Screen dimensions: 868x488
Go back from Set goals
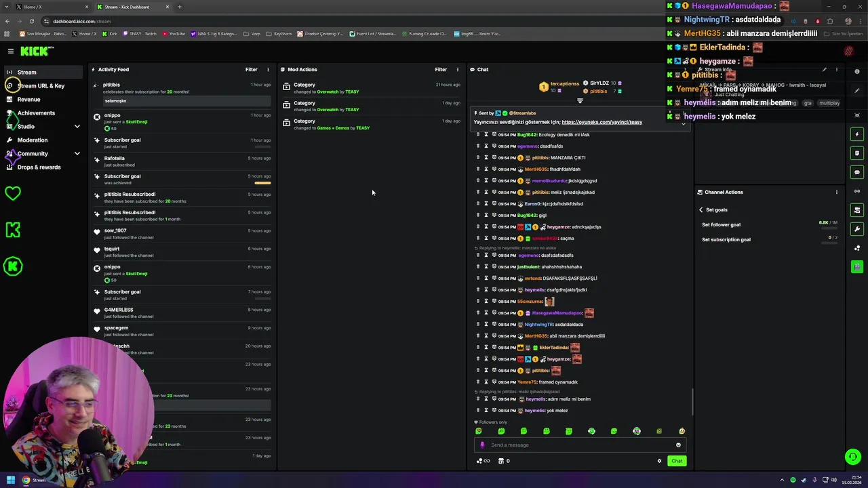701,209
